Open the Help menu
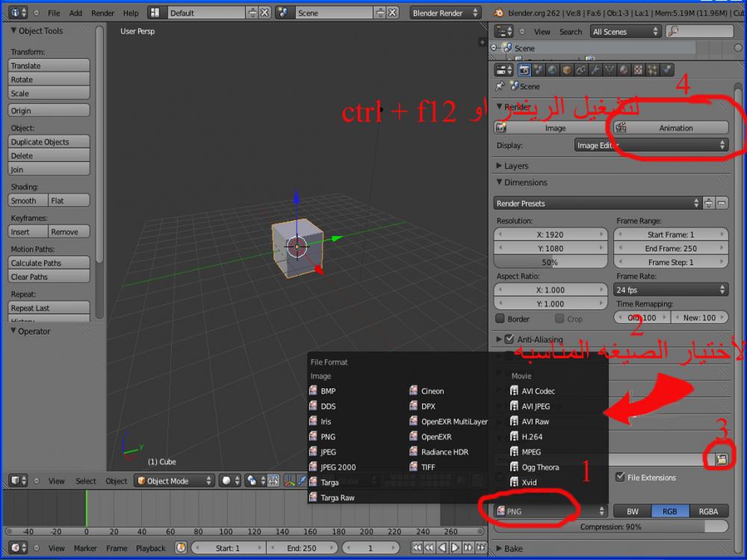The image size is (747, 560). coord(131,13)
